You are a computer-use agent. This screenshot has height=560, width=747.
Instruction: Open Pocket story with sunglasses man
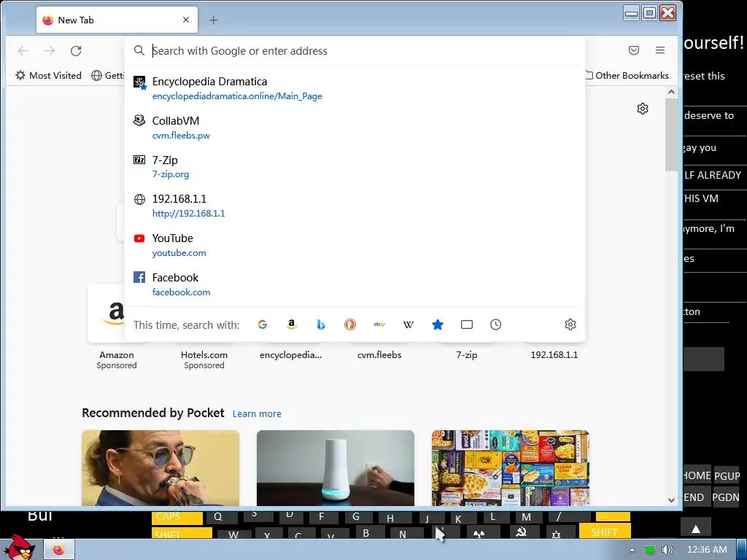[160, 468]
